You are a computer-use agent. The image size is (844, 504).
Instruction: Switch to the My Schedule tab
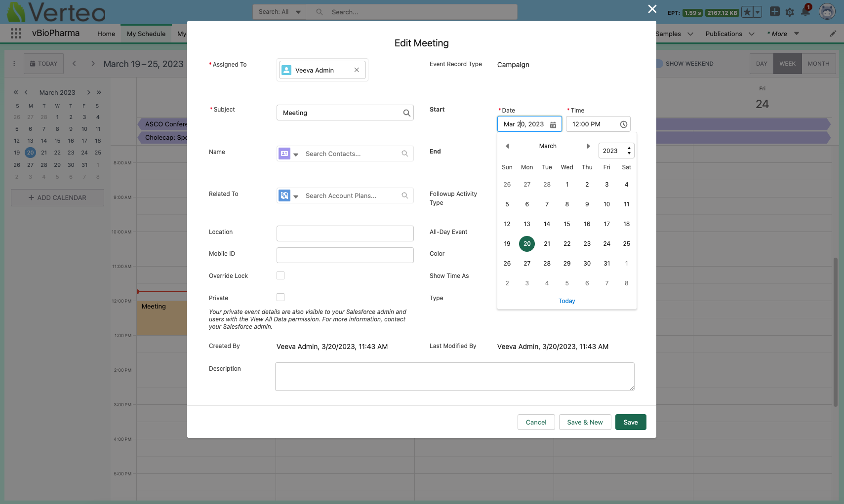[146, 34]
